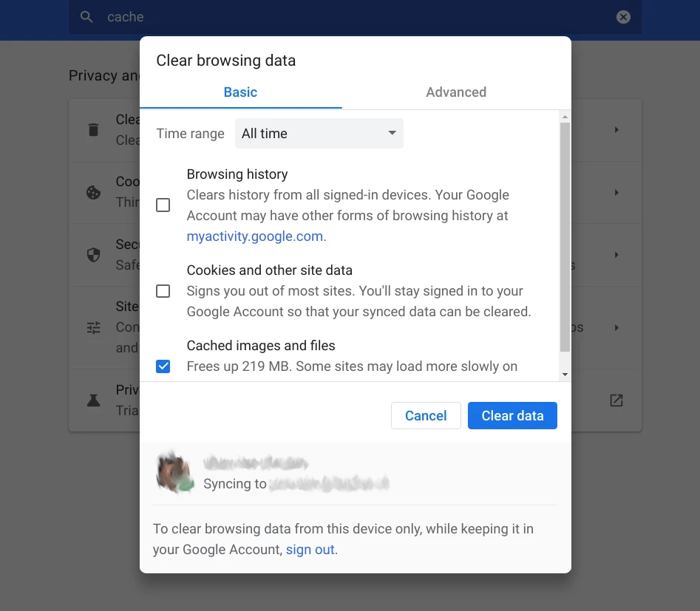Clear the search box using the X icon

point(623,16)
